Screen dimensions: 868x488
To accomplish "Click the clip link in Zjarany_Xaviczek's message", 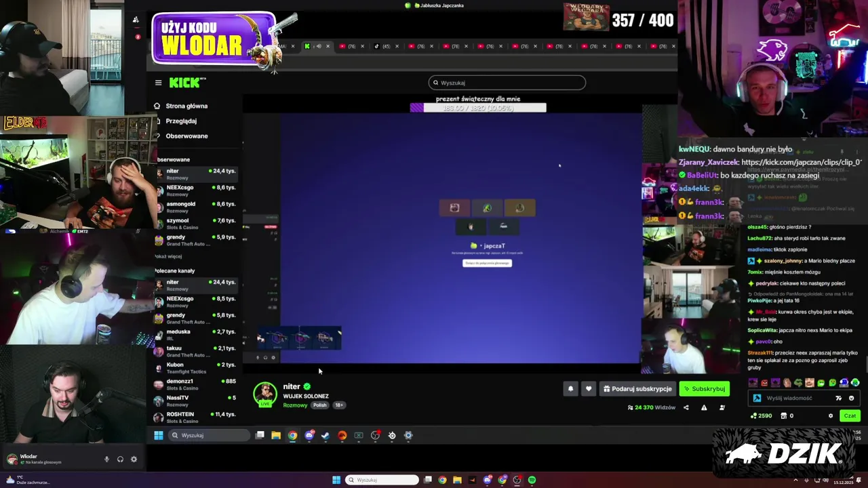I will 801,162.
